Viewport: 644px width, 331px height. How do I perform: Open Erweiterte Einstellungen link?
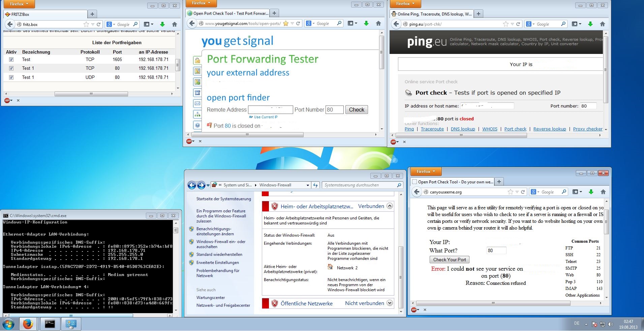217,263
